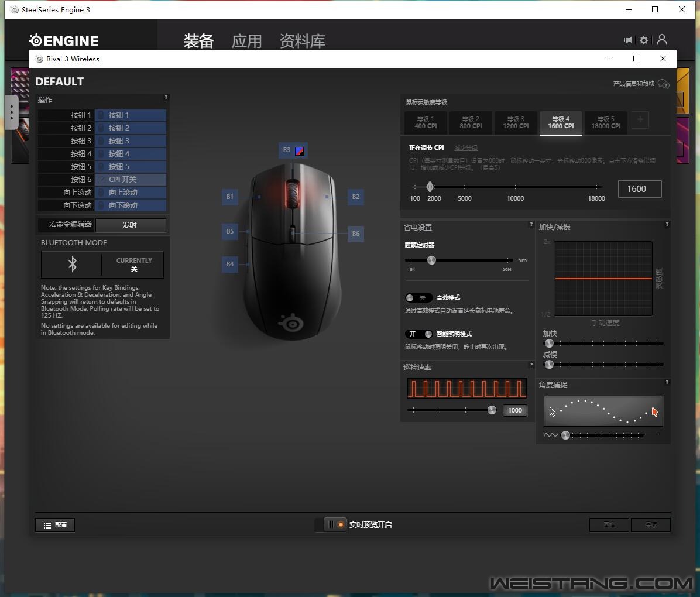Select the B1 button marker on mouse
Image resolution: width=700 pixels, height=597 pixels.
click(229, 197)
